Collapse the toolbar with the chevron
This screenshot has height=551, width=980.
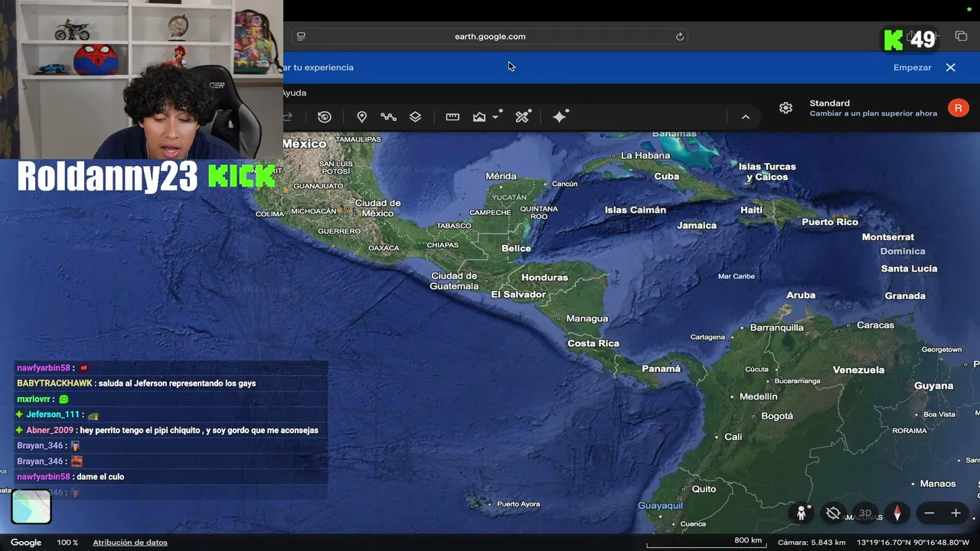coord(746,117)
